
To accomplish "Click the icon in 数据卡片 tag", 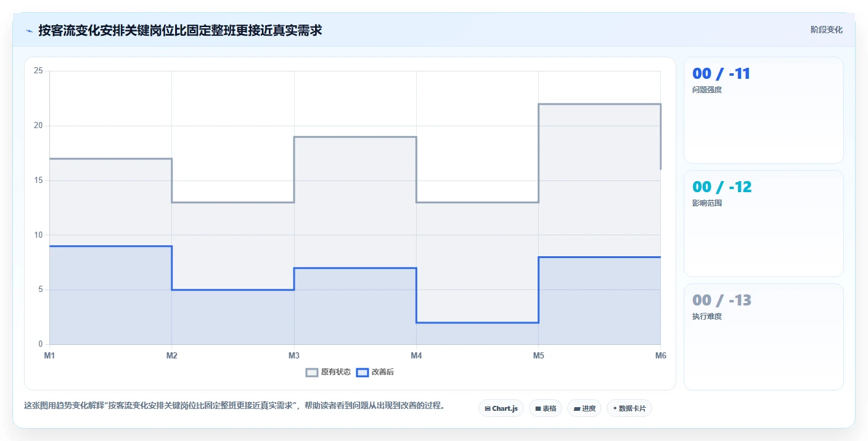I will [x=615, y=408].
